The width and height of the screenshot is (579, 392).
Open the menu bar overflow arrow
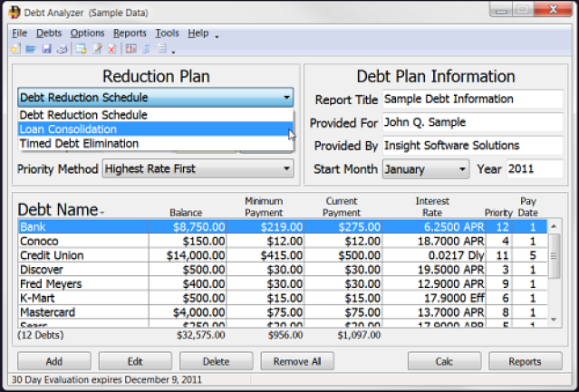tap(217, 37)
